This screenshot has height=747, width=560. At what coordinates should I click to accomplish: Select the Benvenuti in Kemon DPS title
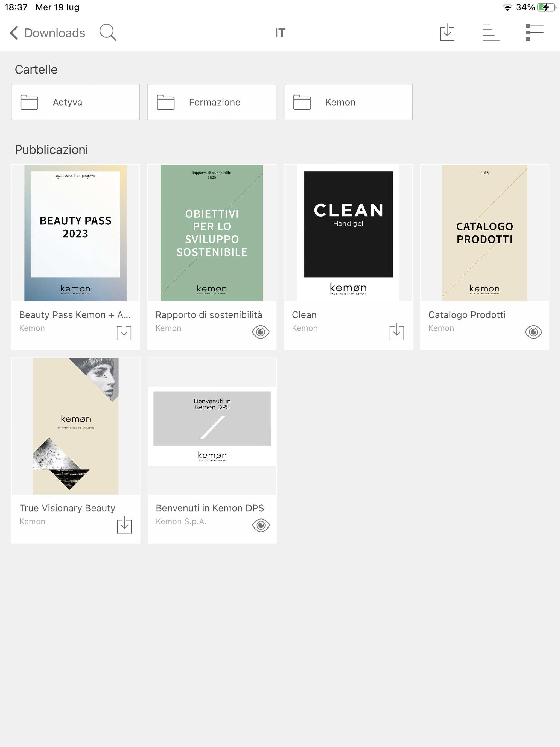point(210,508)
